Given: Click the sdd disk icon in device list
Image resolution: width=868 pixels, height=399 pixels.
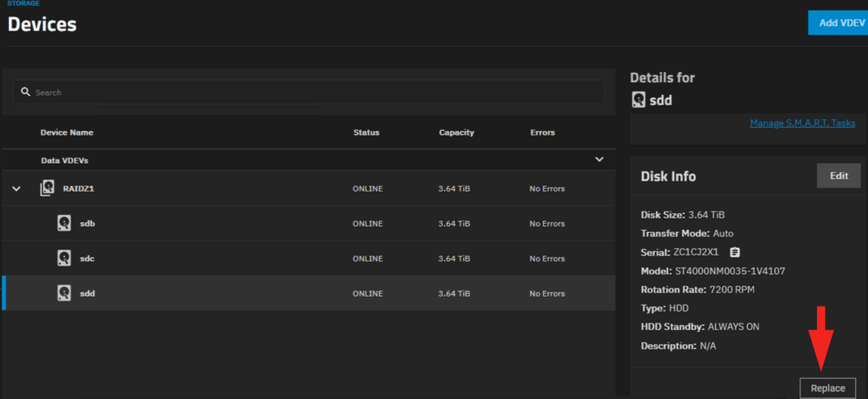Looking at the screenshot, I should tap(65, 293).
